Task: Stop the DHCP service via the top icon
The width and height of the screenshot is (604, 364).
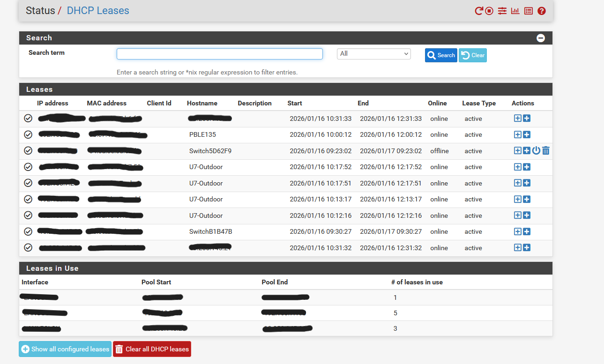Action: click(x=489, y=11)
